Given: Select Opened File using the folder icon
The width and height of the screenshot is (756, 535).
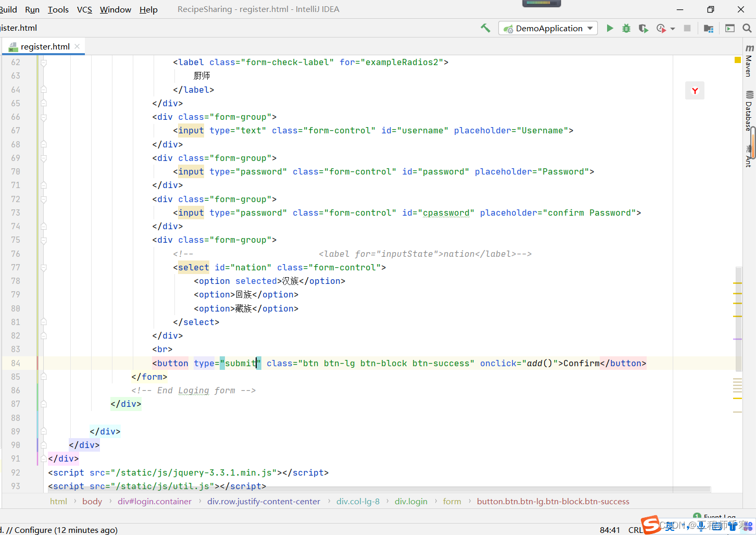Looking at the screenshot, I should pos(708,28).
